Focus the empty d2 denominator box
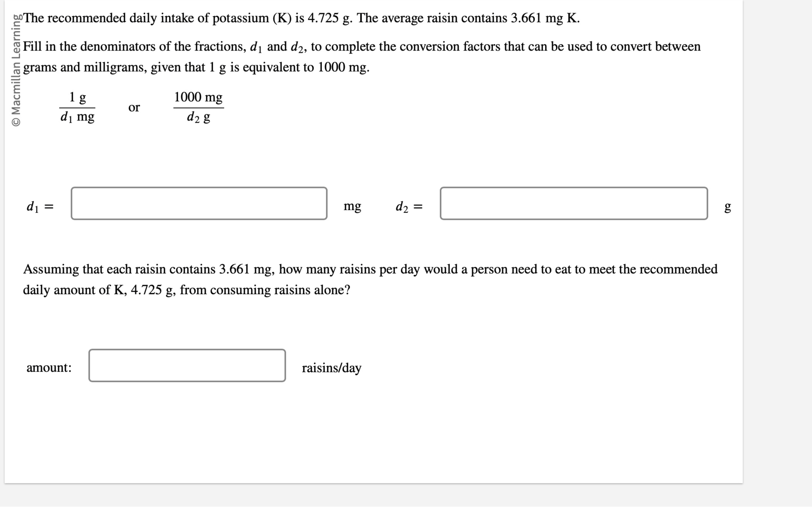 point(574,206)
